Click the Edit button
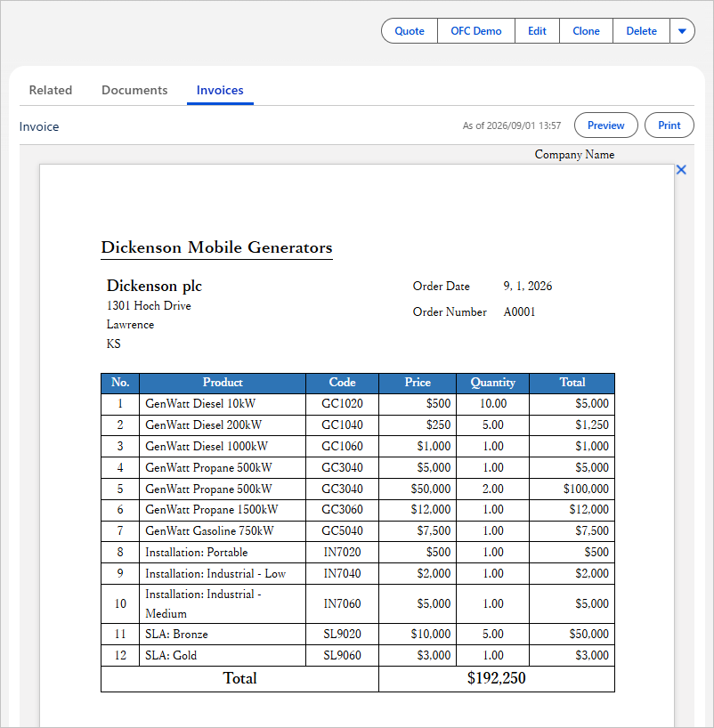Screen dimensions: 714x728 coord(537,31)
